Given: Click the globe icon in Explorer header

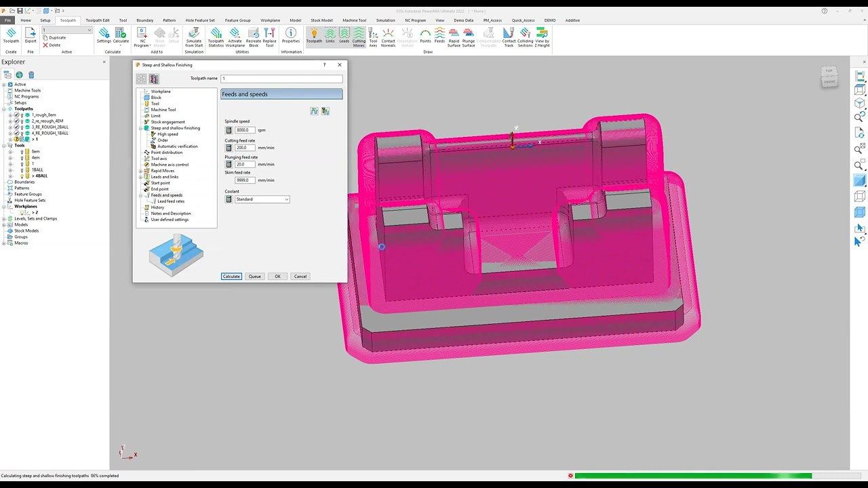Looking at the screenshot, I should 19,75.
